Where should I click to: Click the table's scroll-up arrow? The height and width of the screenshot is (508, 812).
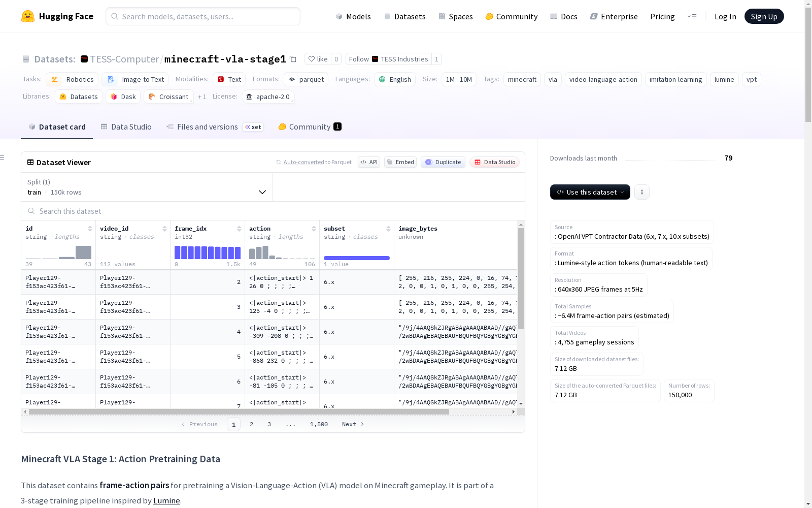tap(521, 225)
